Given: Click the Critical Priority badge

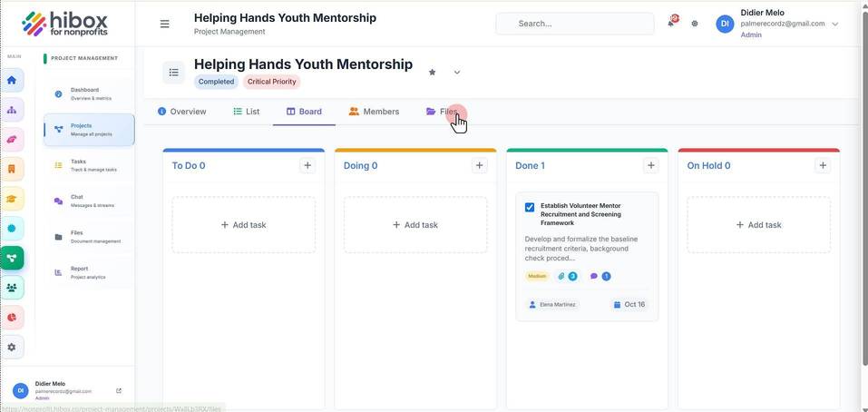Looking at the screenshot, I should [x=272, y=82].
